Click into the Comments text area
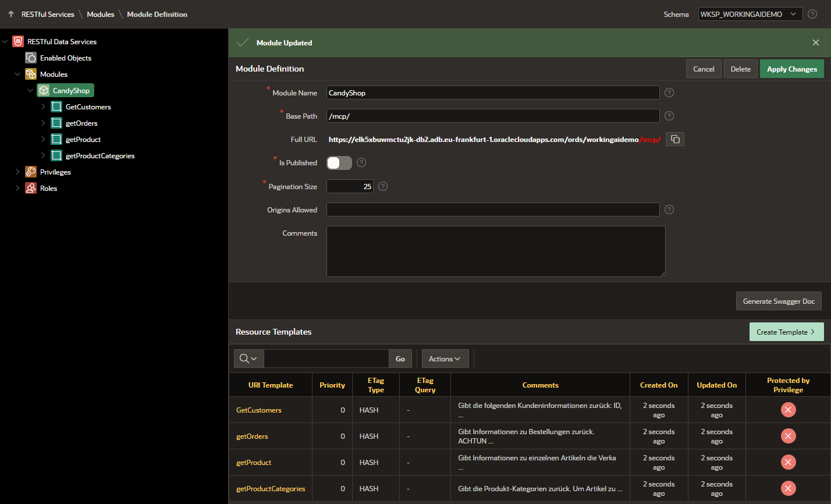Screen dimensions: 831x504 (x=496, y=251)
